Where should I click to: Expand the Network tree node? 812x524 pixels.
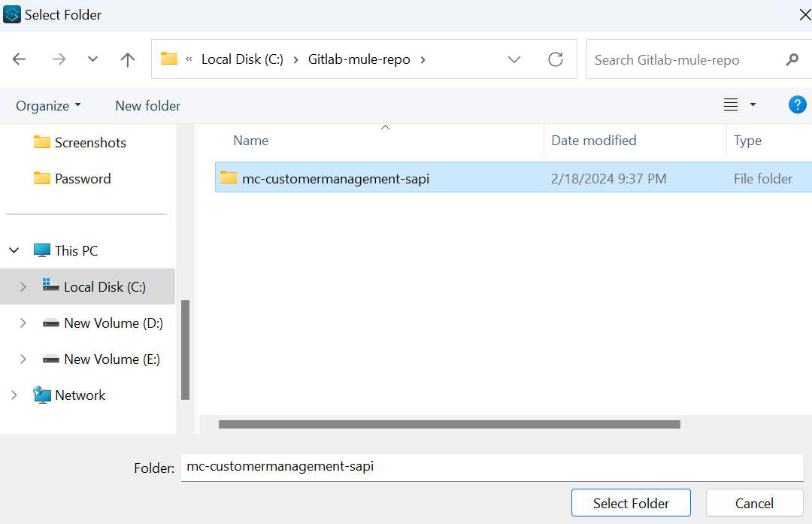[x=14, y=395]
